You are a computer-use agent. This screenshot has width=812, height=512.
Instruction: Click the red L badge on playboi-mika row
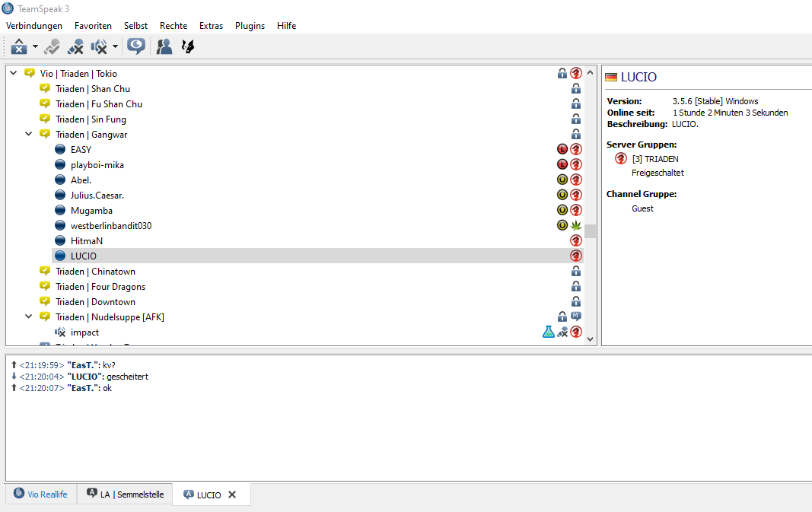click(x=562, y=164)
